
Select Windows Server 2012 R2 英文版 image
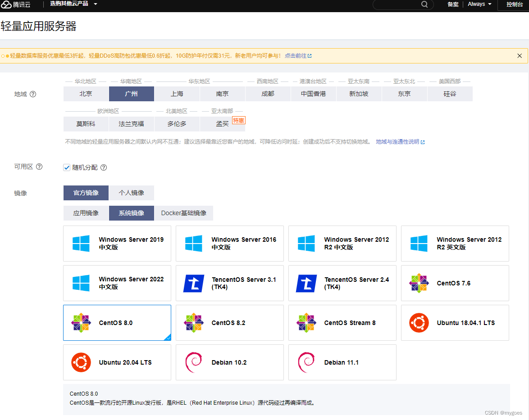pyautogui.click(x=455, y=244)
